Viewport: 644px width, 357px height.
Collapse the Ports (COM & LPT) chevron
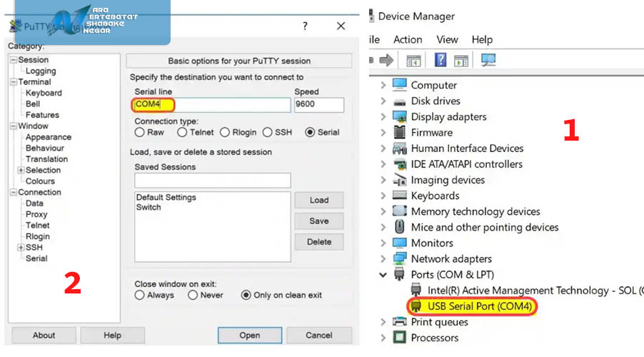(383, 274)
